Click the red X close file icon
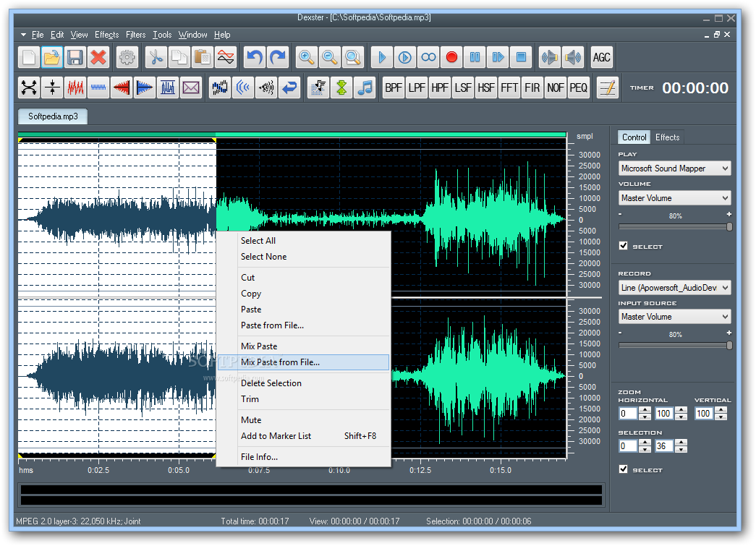The image size is (756, 546). point(98,57)
